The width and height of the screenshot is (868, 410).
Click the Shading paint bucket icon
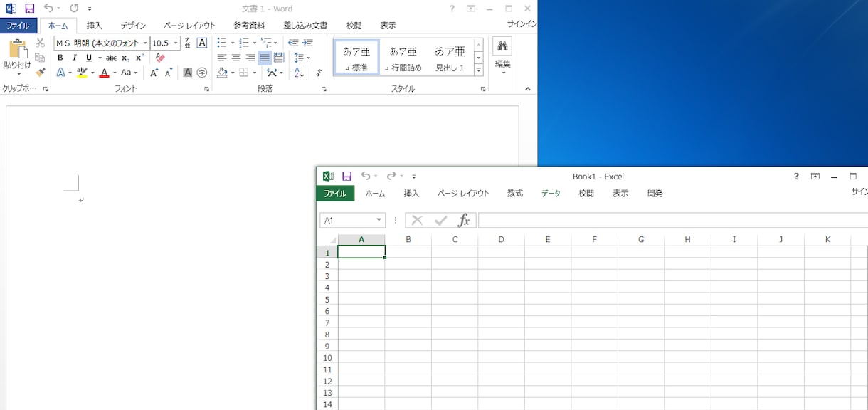click(x=223, y=73)
